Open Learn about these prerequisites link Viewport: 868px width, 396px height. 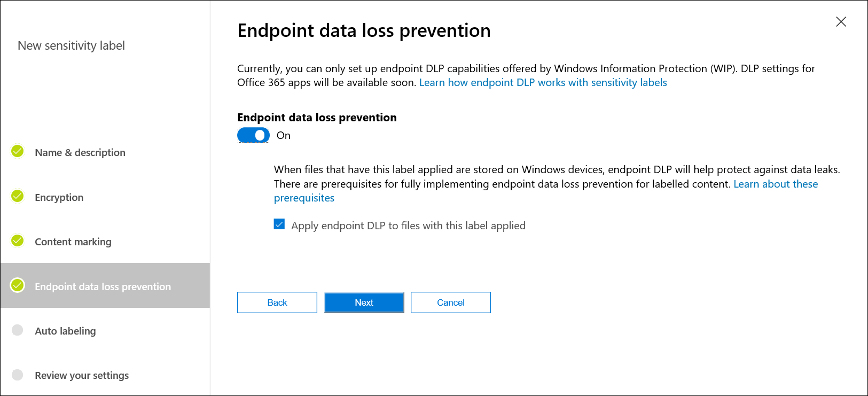click(775, 184)
